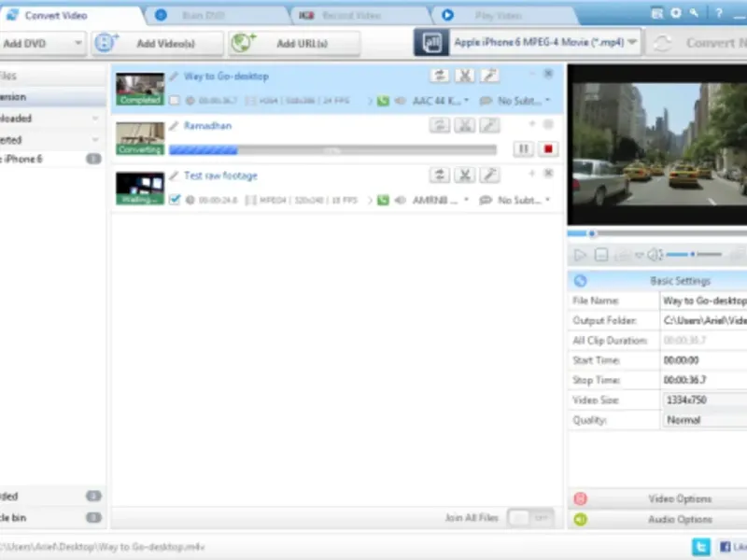Click the stop square under the preview

[601, 255]
